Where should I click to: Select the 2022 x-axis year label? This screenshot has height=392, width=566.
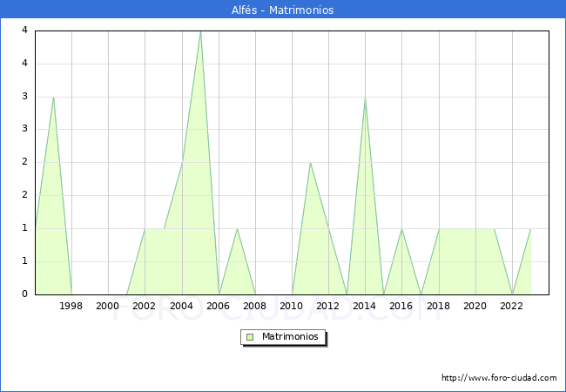coord(512,306)
